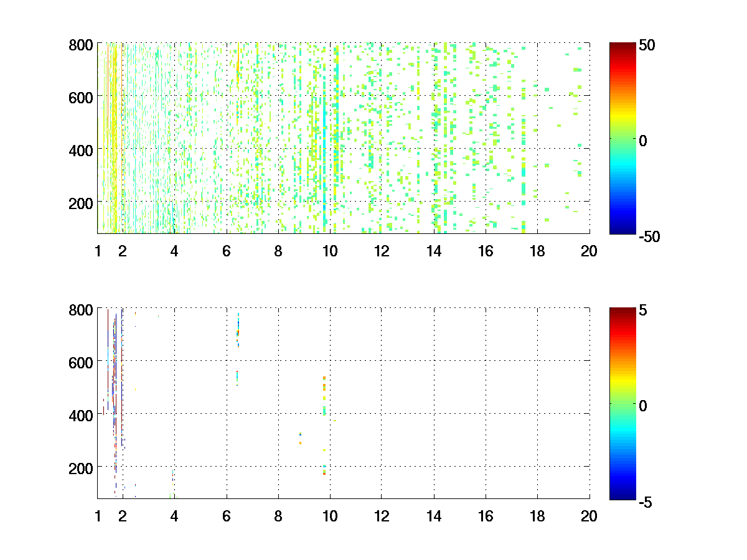Click y-axis tick 200 on bottom plot
Image resolution: width=747 pixels, height=560 pixels.
[x=81, y=467]
